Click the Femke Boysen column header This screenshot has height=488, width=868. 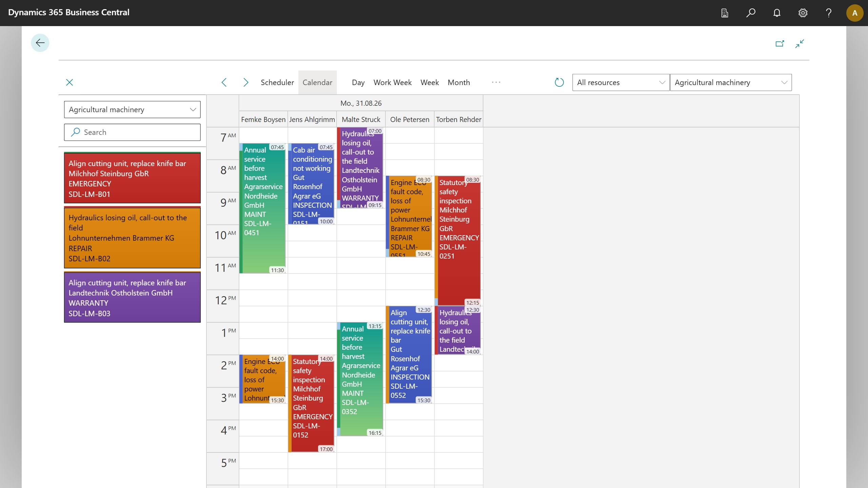263,120
